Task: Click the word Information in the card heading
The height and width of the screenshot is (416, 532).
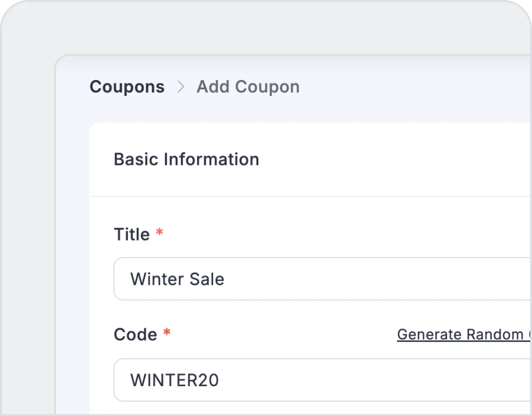Action: (x=211, y=159)
